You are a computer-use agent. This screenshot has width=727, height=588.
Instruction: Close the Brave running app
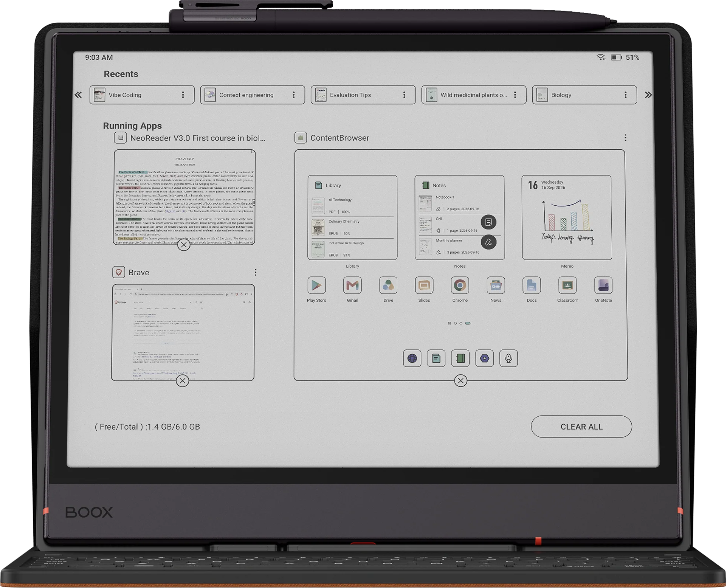click(x=183, y=381)
